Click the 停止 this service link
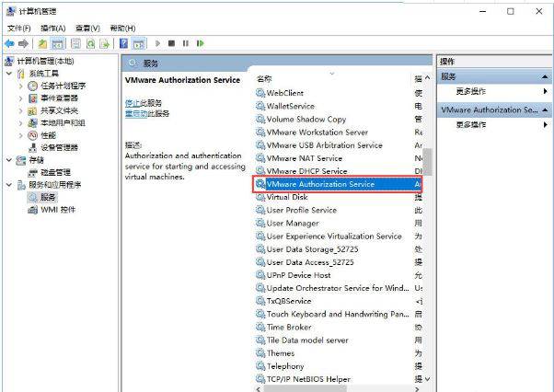 point(133,103)
